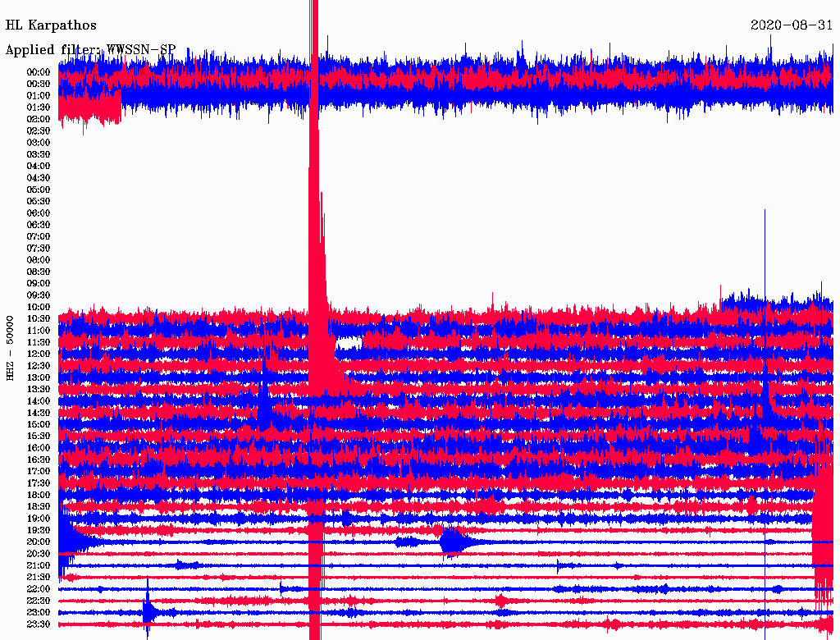Image resolution: width=840 pixels, height=640 pixels.
Task: Select the '21:00' time label
Action: coord(39,566)
